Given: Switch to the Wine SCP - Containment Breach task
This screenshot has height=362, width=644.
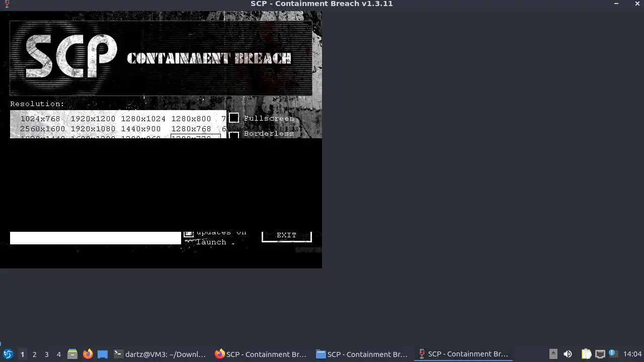Looking at the screenshot, I should 463,354.
